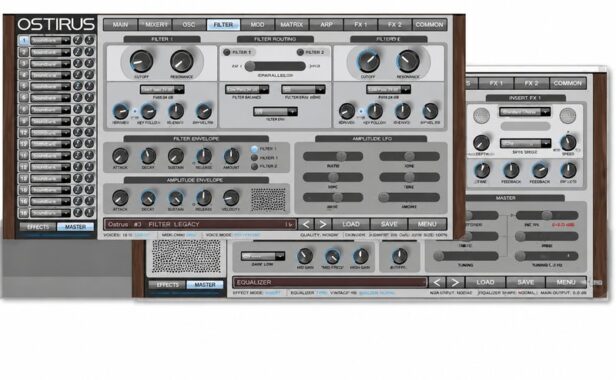Screen dimensions: 616x380
Task: Click second small knob in part row 2
Action: pos(90,52)
